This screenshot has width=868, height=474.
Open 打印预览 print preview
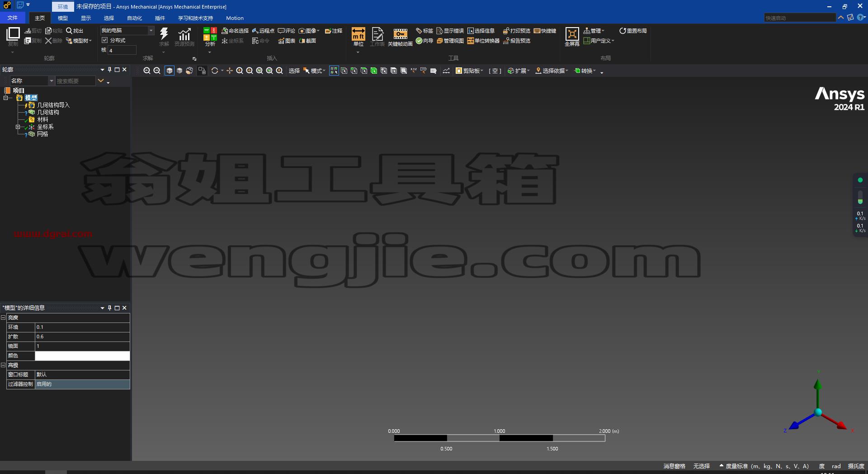coord(517,31)
